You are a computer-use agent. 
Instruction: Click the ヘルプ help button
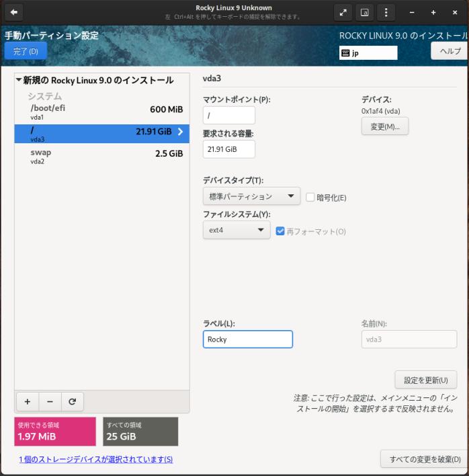(450, 51)
